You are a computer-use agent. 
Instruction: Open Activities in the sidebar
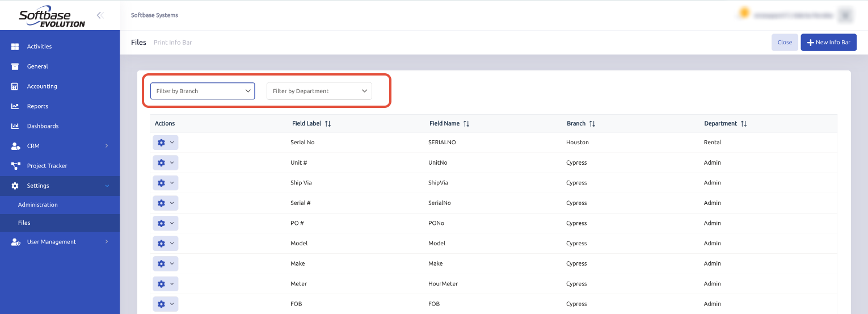click(60, 47)
